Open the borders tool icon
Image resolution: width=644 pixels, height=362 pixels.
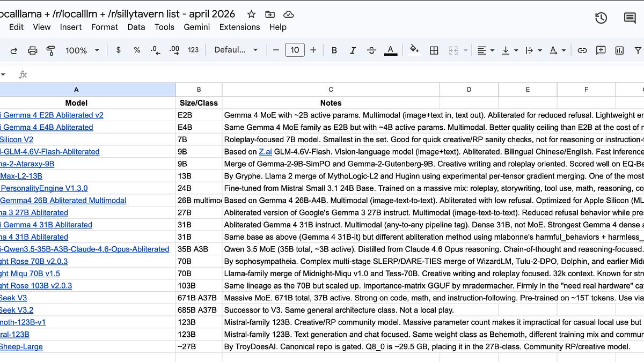434,50
